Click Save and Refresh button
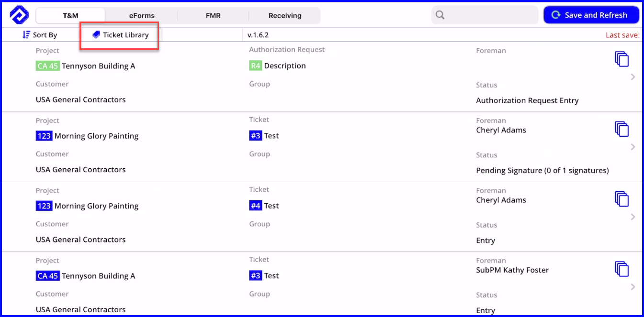 click(591, 15)
